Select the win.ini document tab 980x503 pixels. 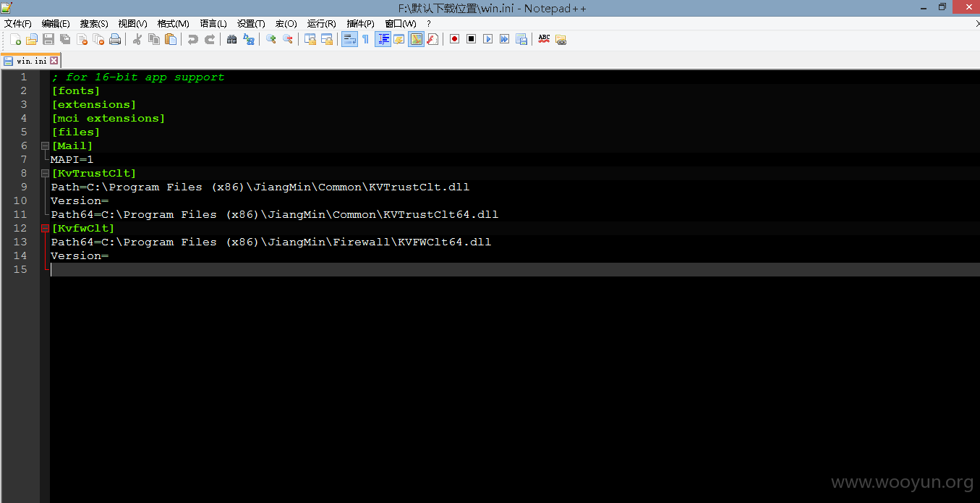coord(31,61)
